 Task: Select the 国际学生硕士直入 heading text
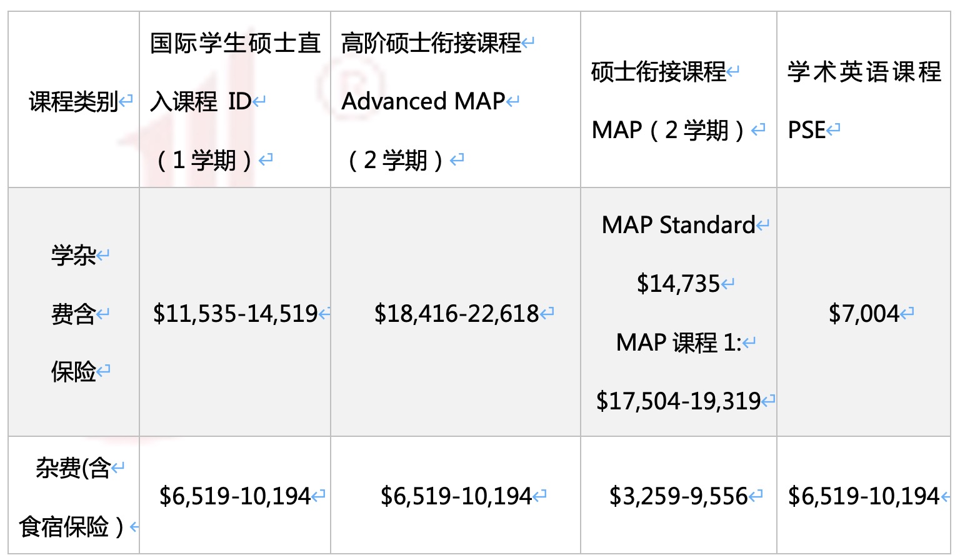(x=235, y=44)
